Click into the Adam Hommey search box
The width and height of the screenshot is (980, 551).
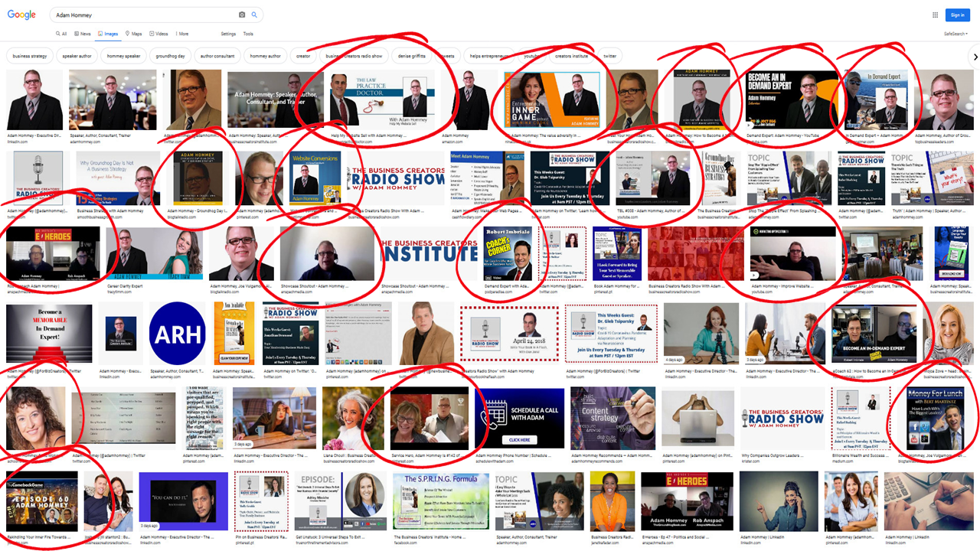point(145,15)
